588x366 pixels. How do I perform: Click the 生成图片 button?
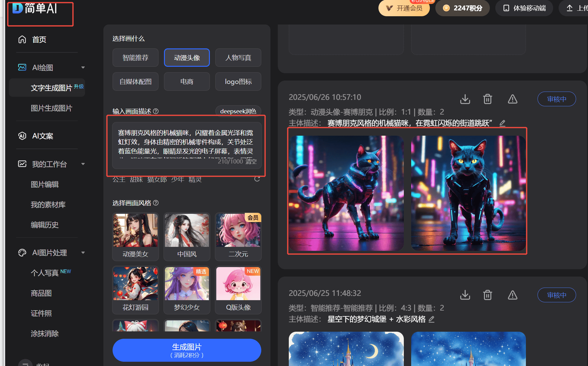point(187,350)
